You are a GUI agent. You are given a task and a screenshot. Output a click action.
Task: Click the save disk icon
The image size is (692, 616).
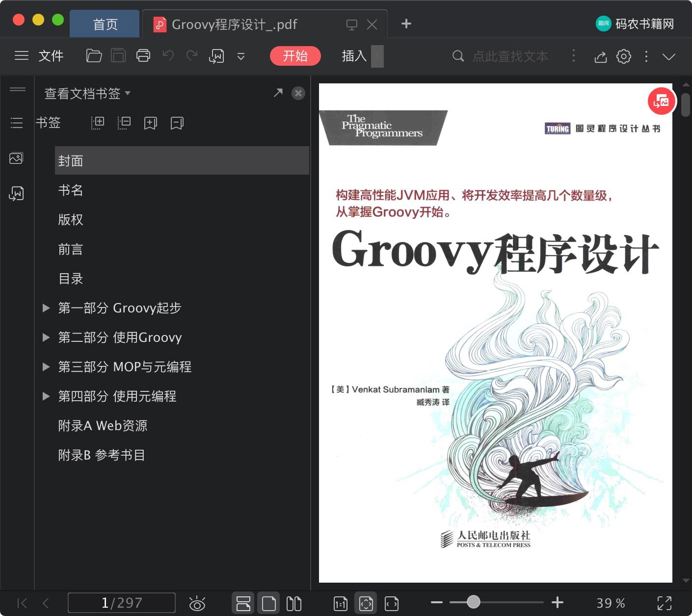click(118, 56)
